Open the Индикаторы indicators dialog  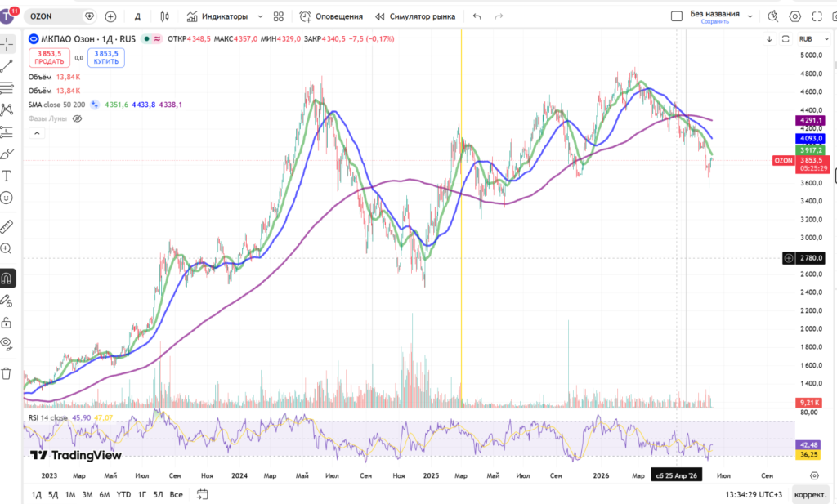tap(217, 16)
